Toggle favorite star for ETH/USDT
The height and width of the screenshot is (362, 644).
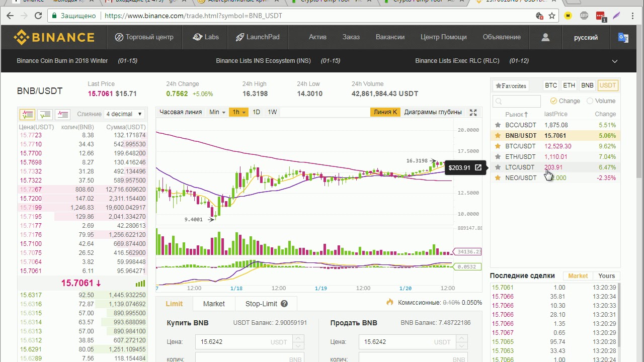[x=498, y=157]
